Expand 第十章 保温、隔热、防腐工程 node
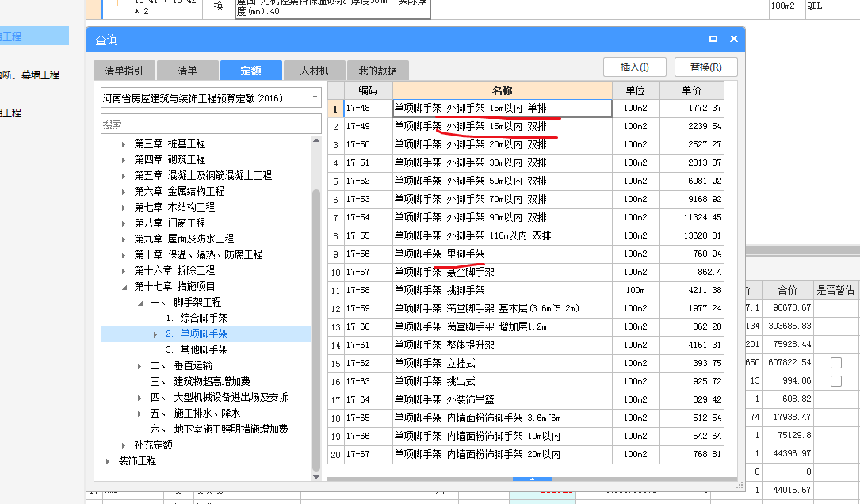This screenshot has height=504, width=860. (124, 255)
